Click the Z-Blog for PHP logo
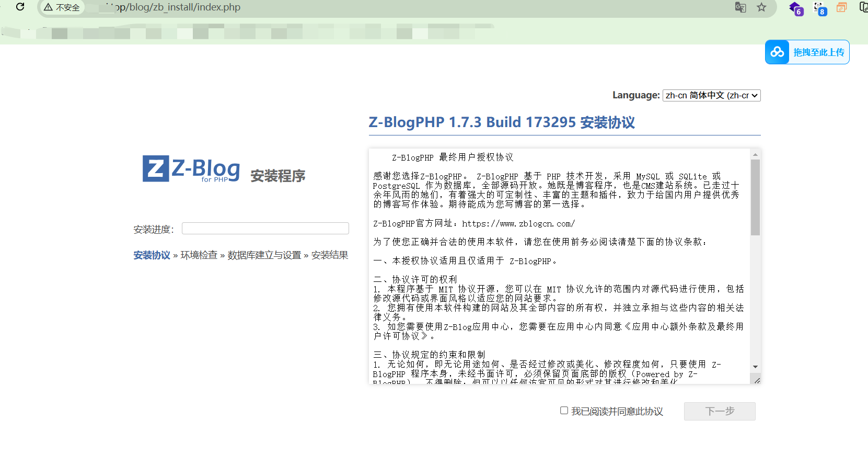Screen dimensions: 868x454 click(x=191, y=168)
